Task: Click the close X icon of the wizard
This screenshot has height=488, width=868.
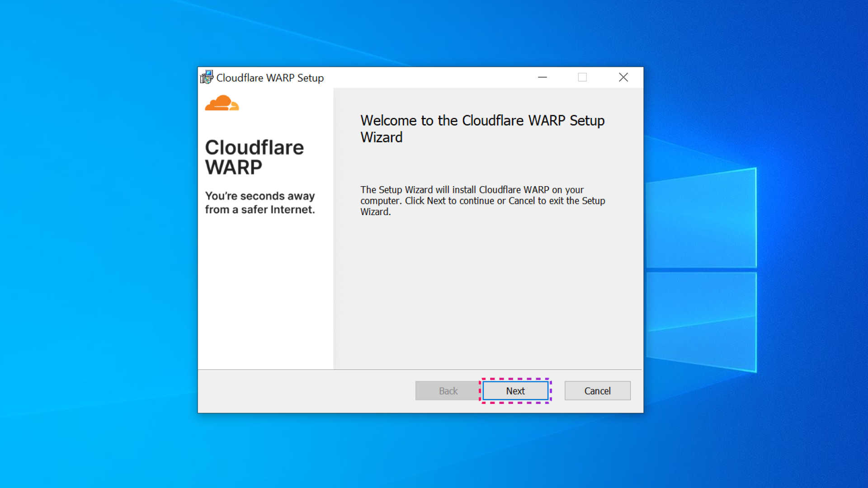Action: [x=623, y=77]
